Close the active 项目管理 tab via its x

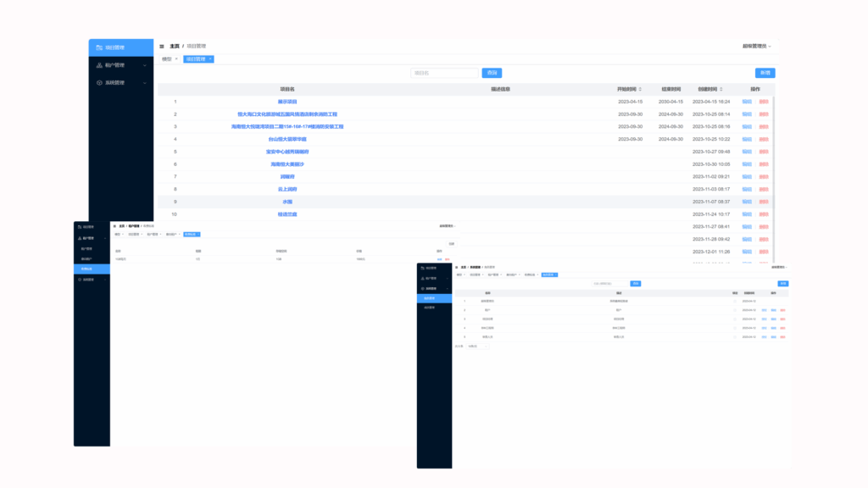coord(210,59)
